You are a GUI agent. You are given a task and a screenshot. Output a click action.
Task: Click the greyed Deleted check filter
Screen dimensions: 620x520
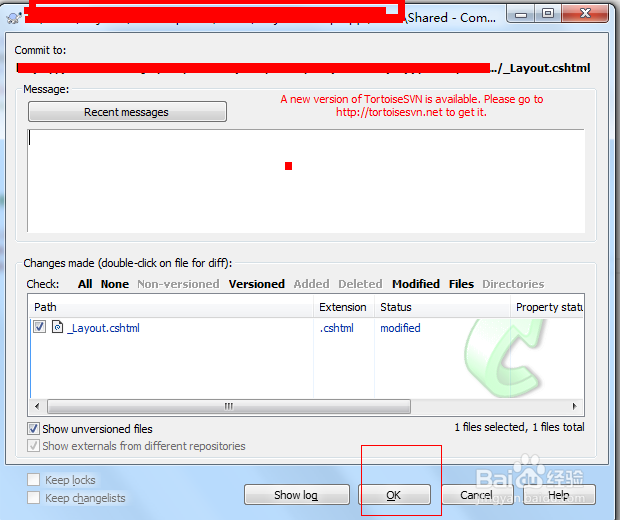point(360,284)
